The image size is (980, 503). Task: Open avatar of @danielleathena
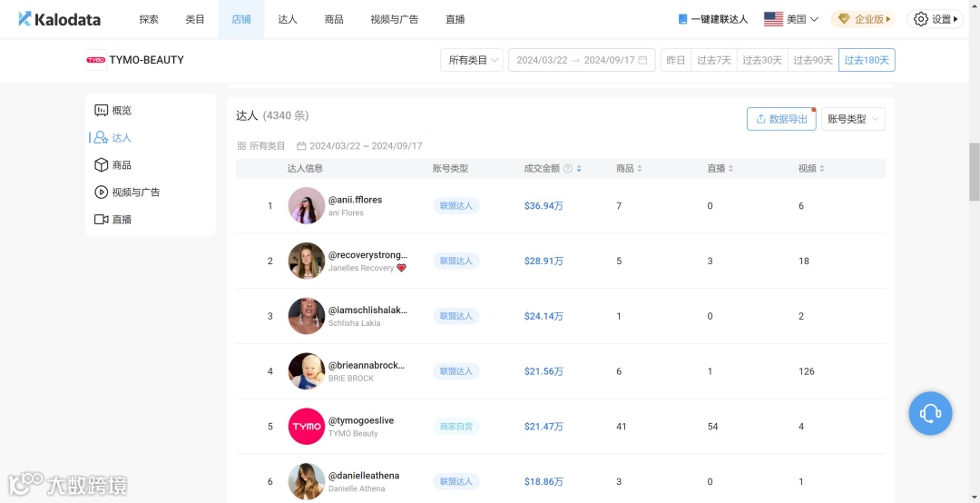307,481
